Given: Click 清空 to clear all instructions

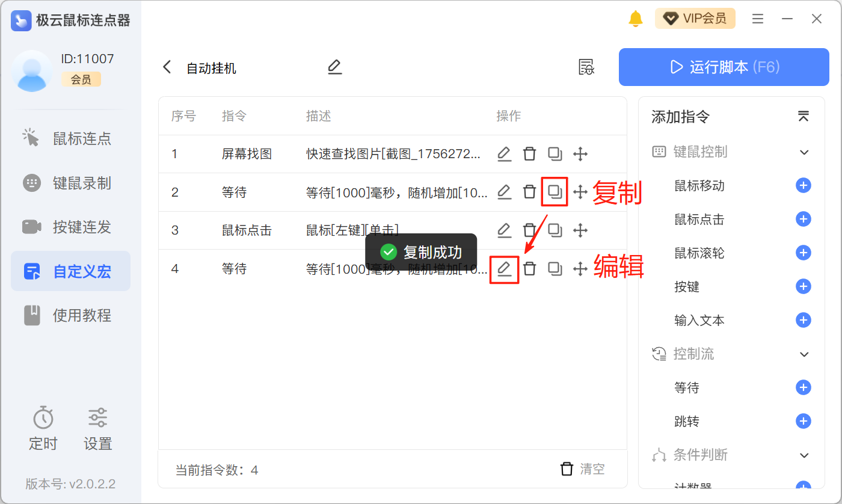Looking at the screenshot, I should [x=583, y=469].
